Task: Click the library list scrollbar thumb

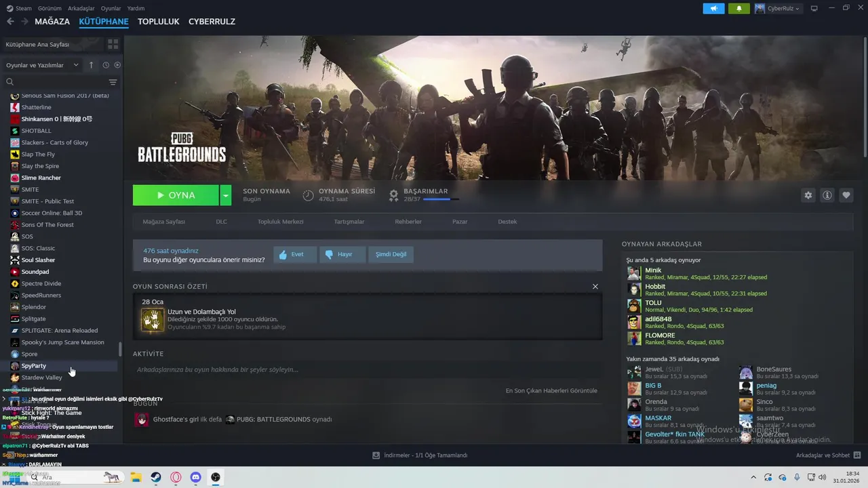Action: point(120,349)
